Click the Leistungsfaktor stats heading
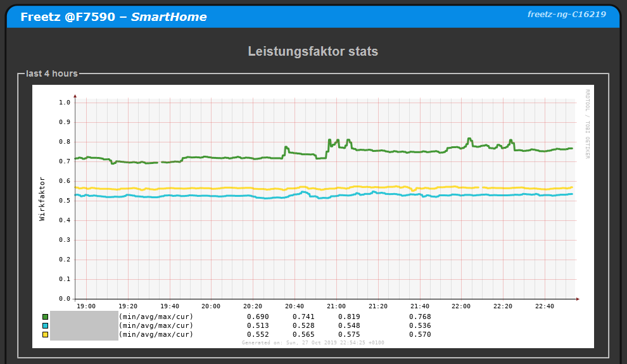Image resolution: width=627 pixels, height=364 pixels. pos(313,51)
